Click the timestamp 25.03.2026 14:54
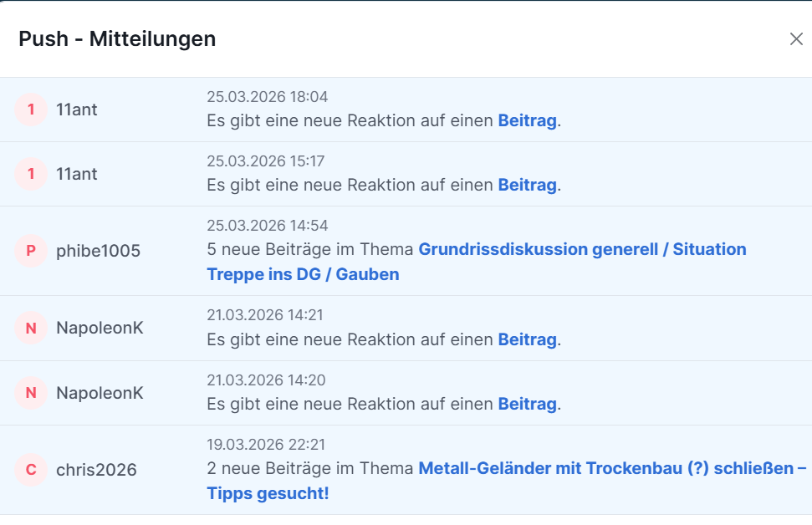This screenshot has height=525, width=812. [x=267, y=226]
